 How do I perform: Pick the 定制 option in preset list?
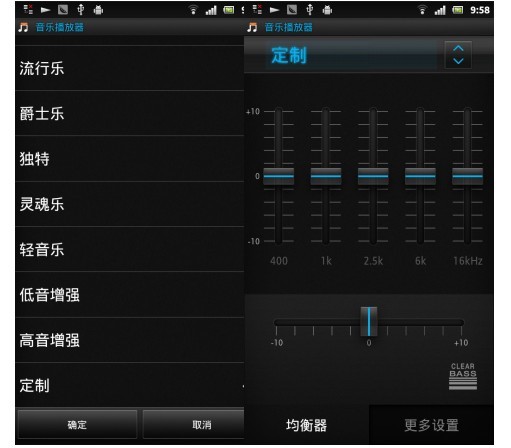(130, 385)
